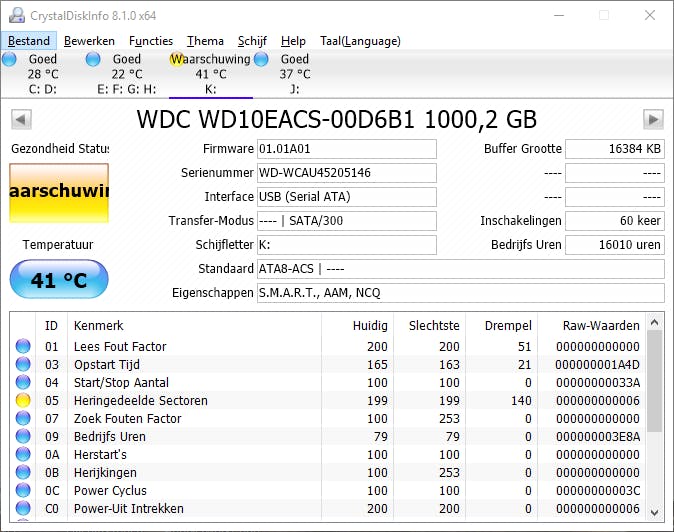The image size is (674, 532).
Task: Click the status icon for Power Cyclus
Action: [23, 490]
